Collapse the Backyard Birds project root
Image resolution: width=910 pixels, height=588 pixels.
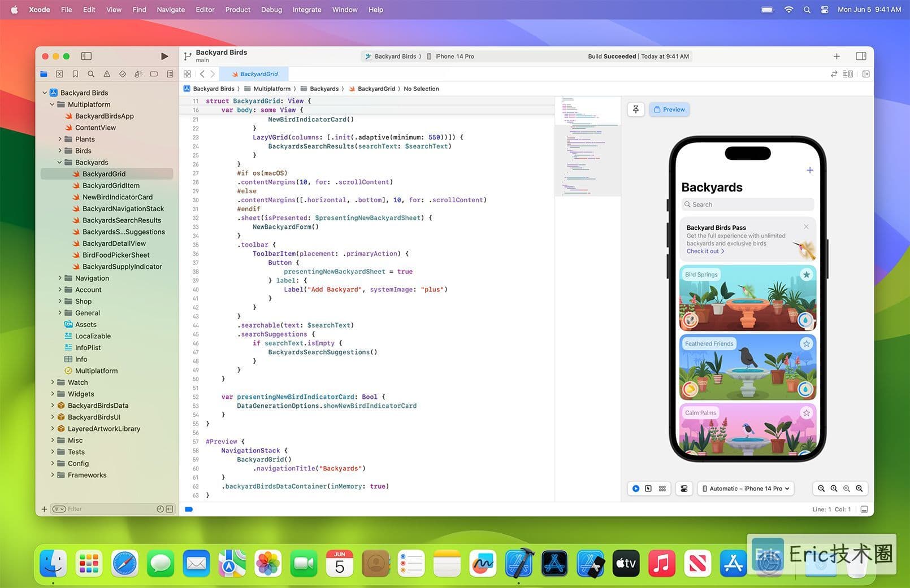click(45, 93)
